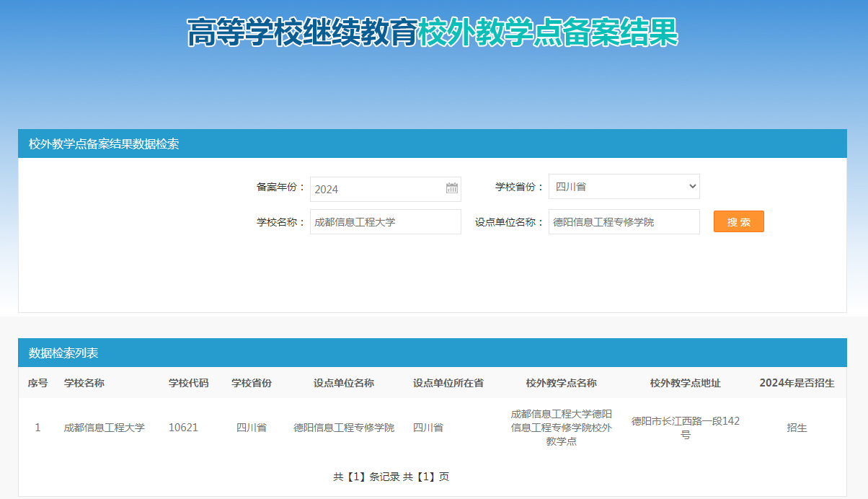868x499 pixels.
Task: Click the 德阳信息工程专修学院 cell in the table
Action: tap(344, 428)
